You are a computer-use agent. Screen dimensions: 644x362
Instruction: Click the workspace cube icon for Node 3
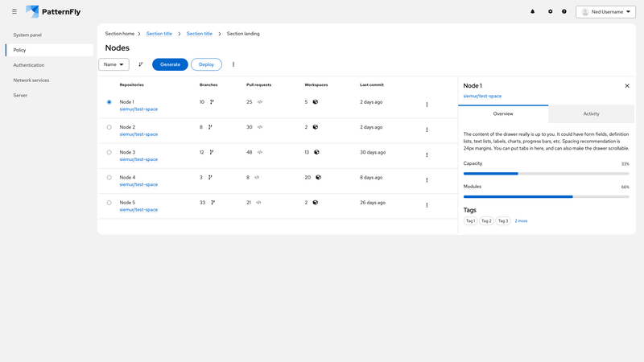(316, 152)
